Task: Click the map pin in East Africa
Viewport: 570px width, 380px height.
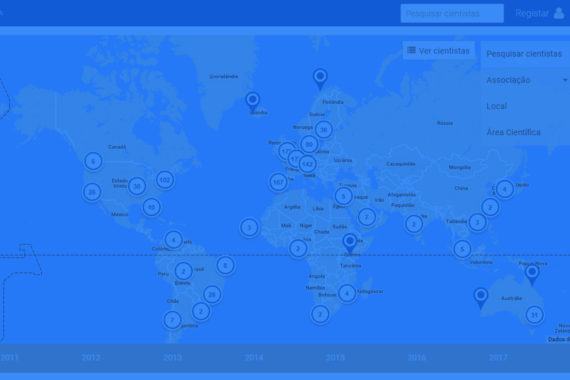Action: (350, 244)
